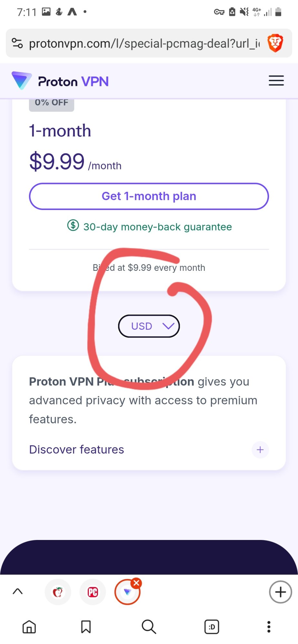Open the USD currency dropdown
This screenshot has width=298, height=644.
pos(149,326)
